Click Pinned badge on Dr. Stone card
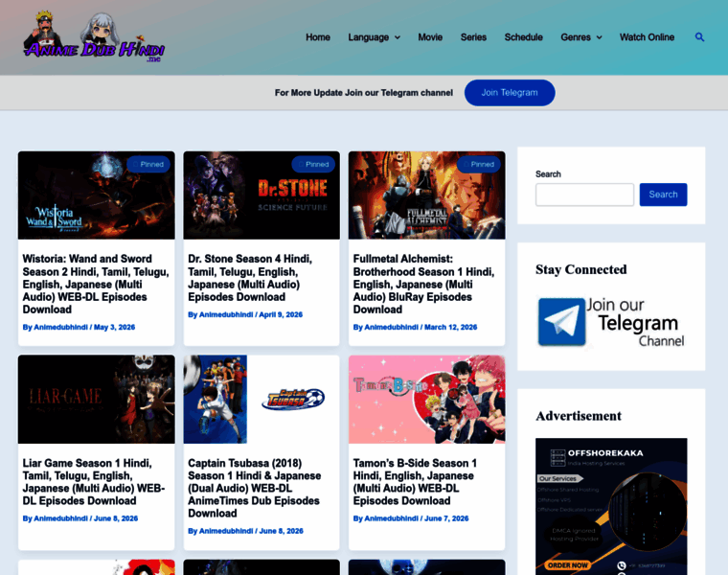The width and height of the screenshot is (728, 575). tap(313, 165)
